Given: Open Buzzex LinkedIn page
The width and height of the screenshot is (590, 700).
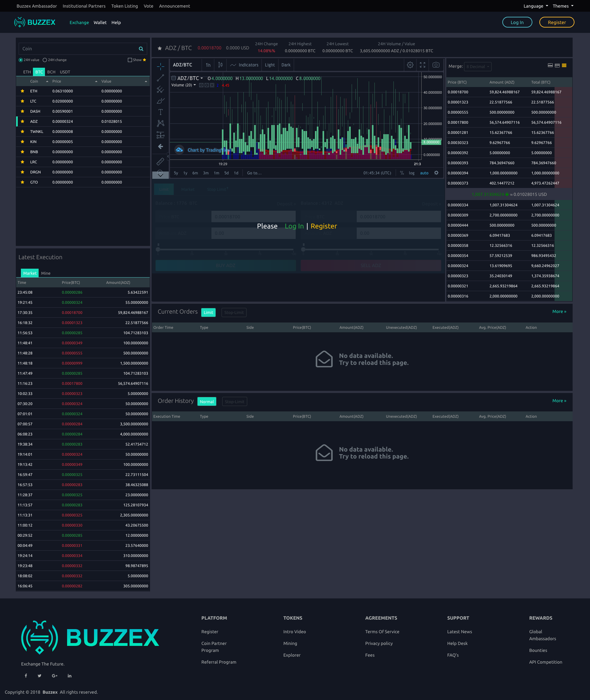Looking at the screenshot, I should coord(70,676).
